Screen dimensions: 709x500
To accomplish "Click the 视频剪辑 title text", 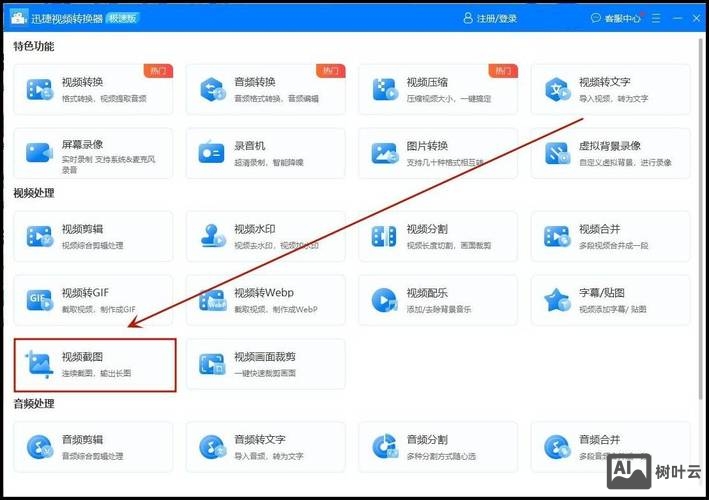I will pyautogui.click(x=82, y=229).
